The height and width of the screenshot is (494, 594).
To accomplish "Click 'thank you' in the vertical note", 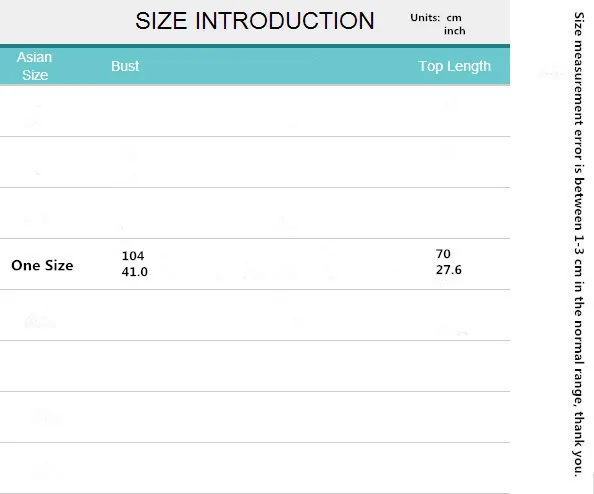I will tap(578, 443).
